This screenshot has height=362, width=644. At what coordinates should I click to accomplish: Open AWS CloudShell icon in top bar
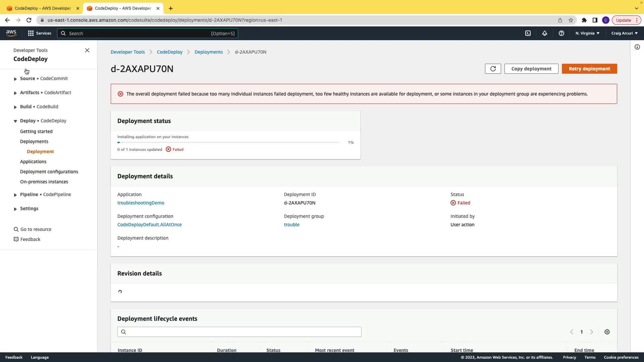(528, 33)
